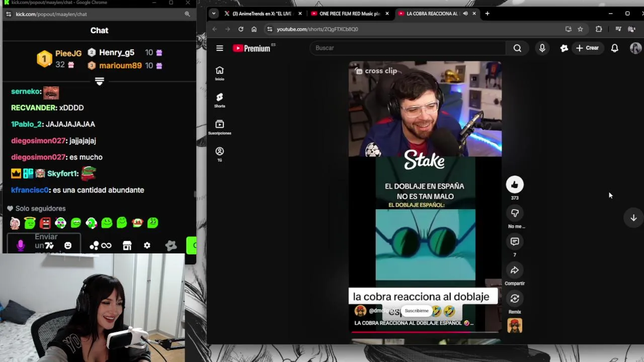Like the YouTube short with 373 likes
The image size is (644, 362).
[514, 185]
